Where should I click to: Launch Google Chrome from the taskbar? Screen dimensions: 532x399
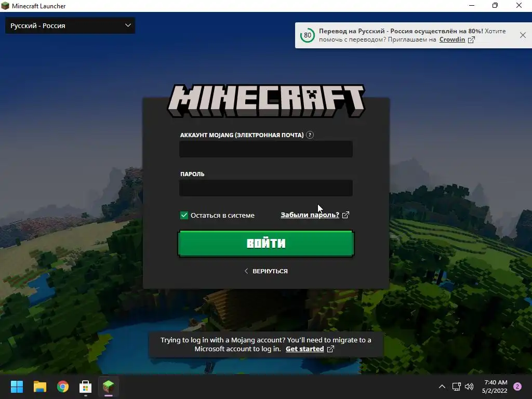tap(63, 387)
